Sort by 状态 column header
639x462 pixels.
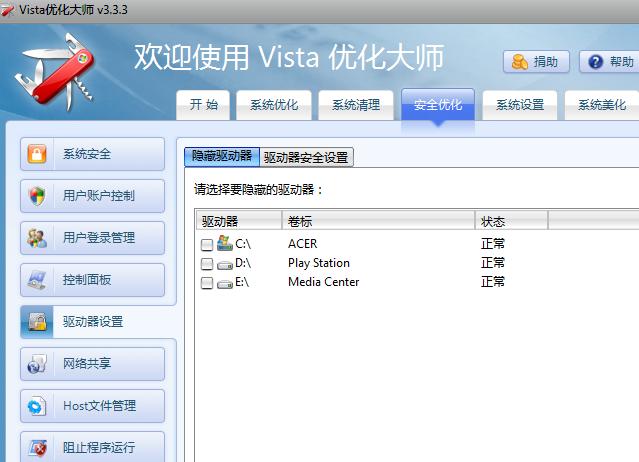click(x=511, y=221)
